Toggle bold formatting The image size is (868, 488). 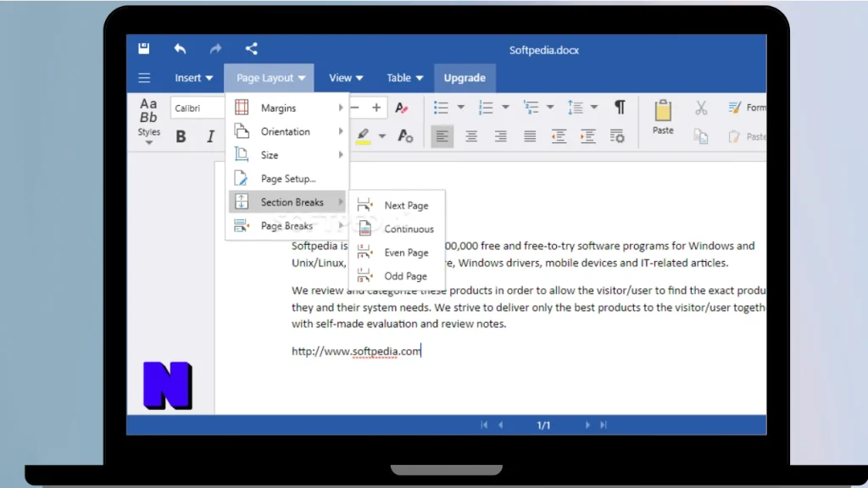(181, 136)
